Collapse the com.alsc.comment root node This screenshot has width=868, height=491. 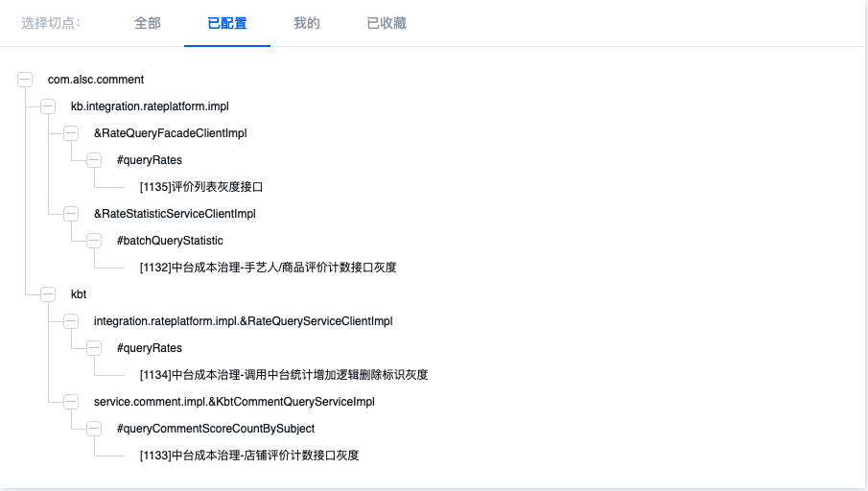[x=25, y=80]
